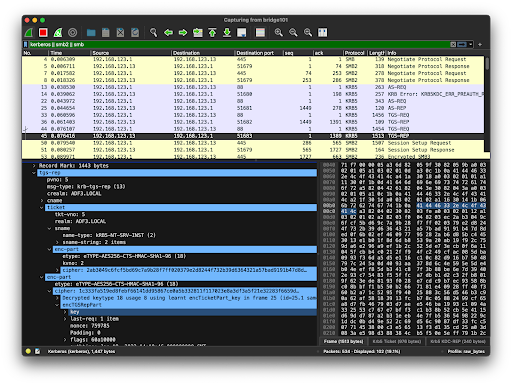Image resolution: width=512 pixels, height=385 pixels.
Task: Select packet 25 AS-REP row
Action: 253,108
